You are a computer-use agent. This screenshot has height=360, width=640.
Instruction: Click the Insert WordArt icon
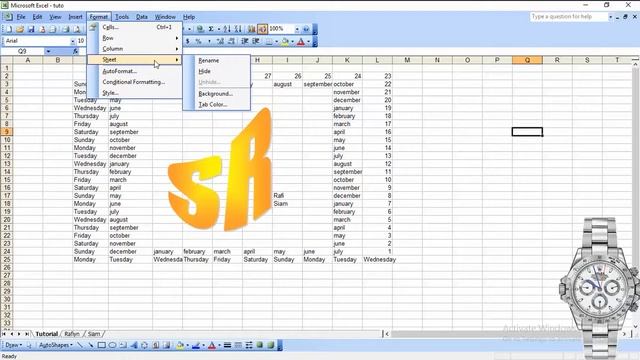(134, 345)
